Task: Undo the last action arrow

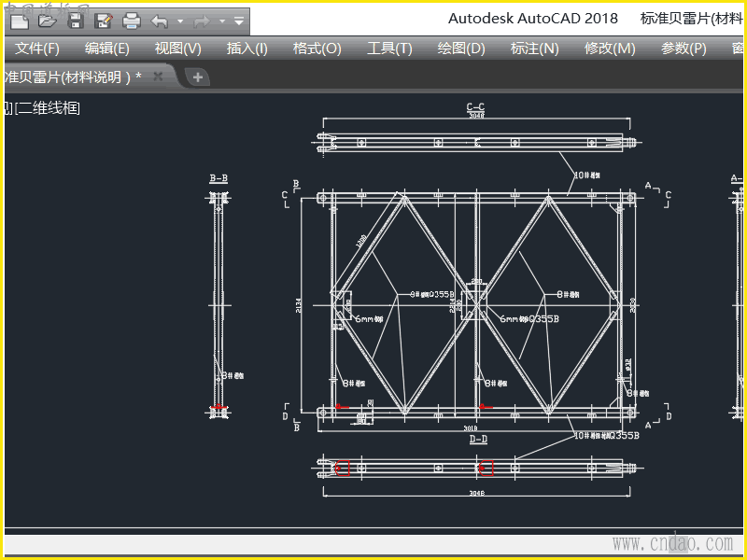Action: 160,21
